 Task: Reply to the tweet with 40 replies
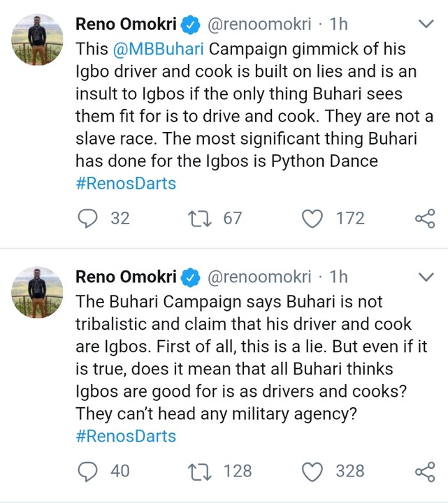[88, 472]
